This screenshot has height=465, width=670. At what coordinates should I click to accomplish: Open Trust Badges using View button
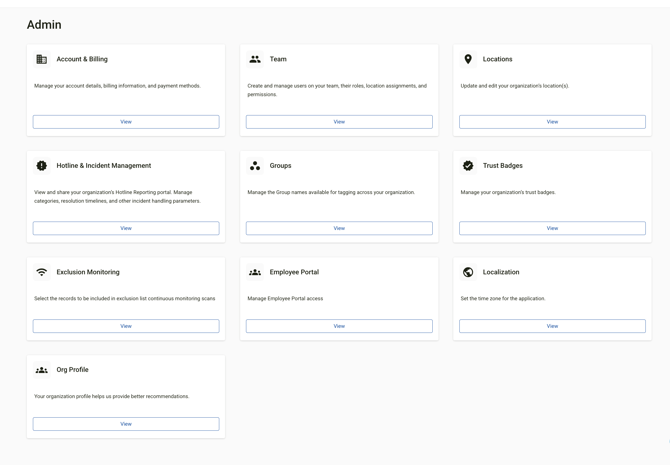click(x=552, y=228)
